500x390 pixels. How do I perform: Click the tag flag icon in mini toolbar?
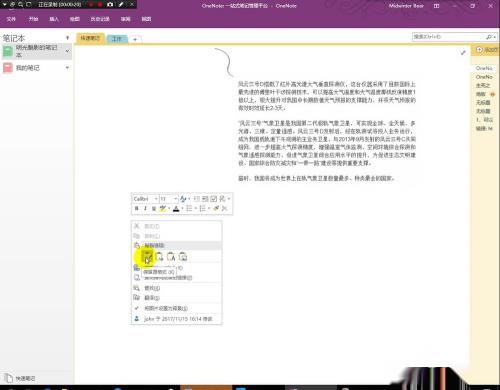(x=222, y=199)
